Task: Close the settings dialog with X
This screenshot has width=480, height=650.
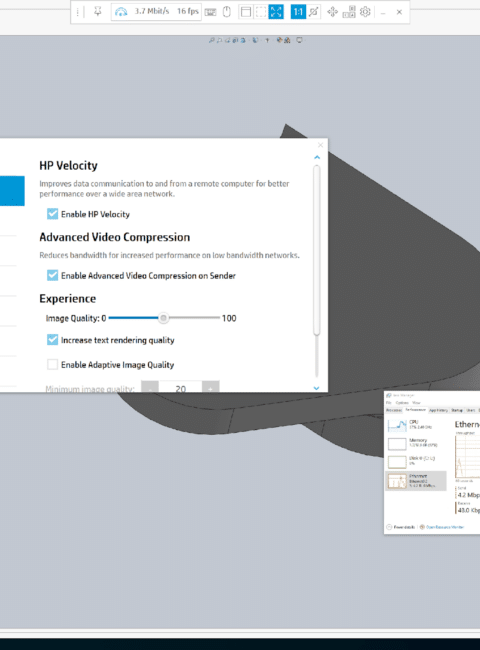Action: [x=320, y=145]
